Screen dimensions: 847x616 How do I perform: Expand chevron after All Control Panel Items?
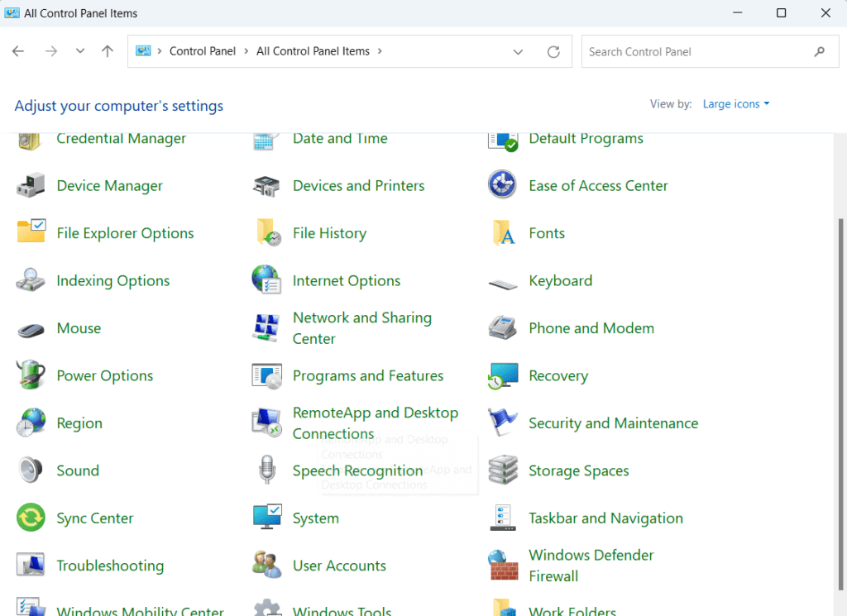(x=380, y=50)
